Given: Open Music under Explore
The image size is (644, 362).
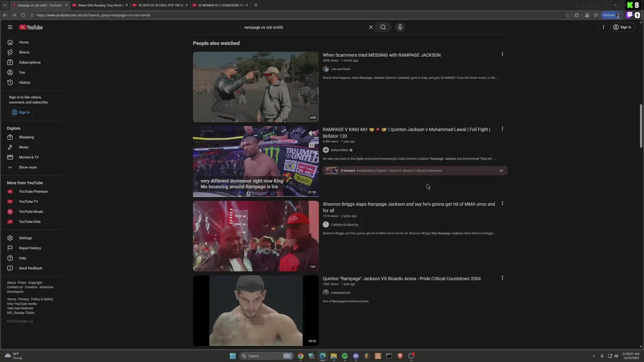Looking at the screenshot, I should [x=24, y=147].
